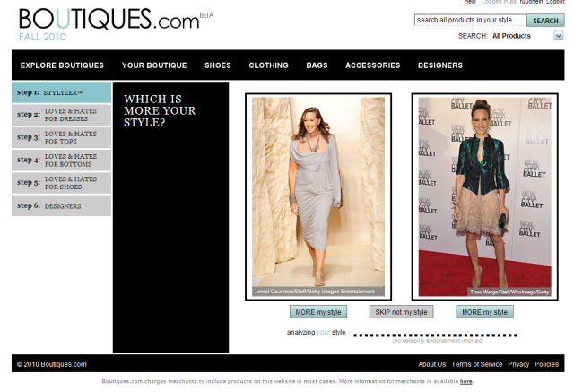Open the Designers menu in navigation bar
The width and height of the screenshot is (574, 392).
point(440,65)
